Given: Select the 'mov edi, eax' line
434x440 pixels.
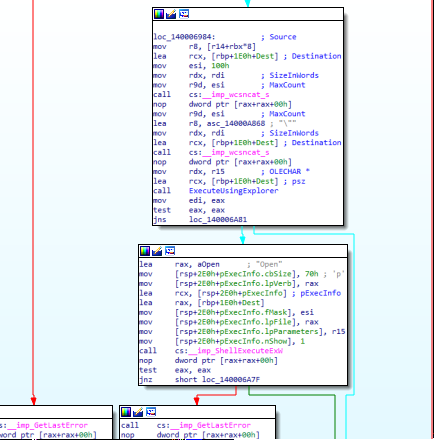Looking at the screenshot, I should point(189,200).
